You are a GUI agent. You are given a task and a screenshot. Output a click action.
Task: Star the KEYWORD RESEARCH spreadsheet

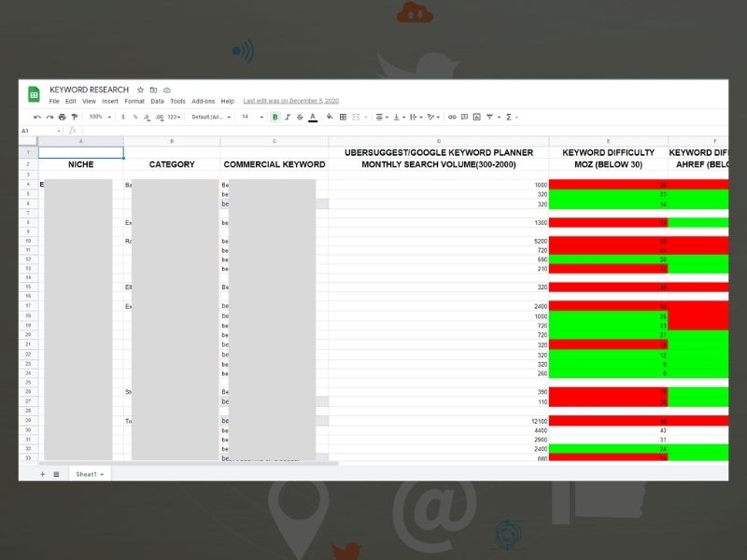[140, 88]
